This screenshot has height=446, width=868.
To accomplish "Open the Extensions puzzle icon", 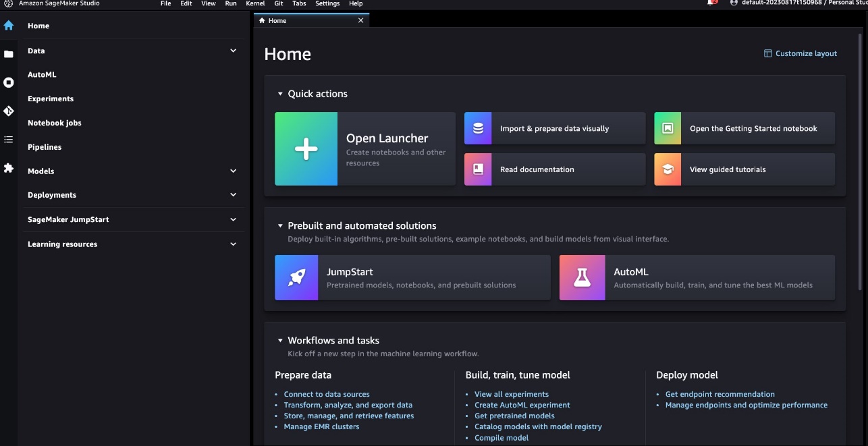I will coord(8,168).
